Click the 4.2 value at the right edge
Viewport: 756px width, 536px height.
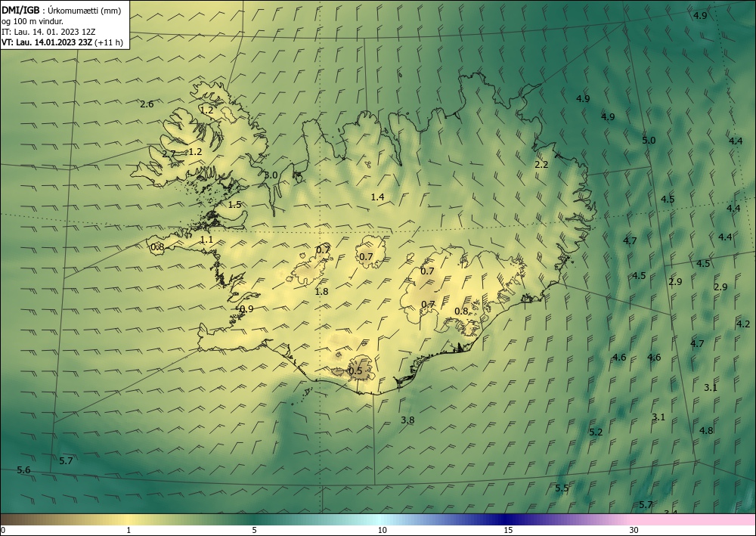743,324
